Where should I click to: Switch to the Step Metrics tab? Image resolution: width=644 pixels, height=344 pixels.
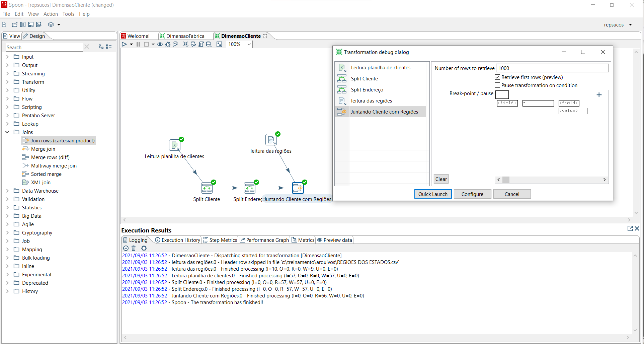(220, 240)
